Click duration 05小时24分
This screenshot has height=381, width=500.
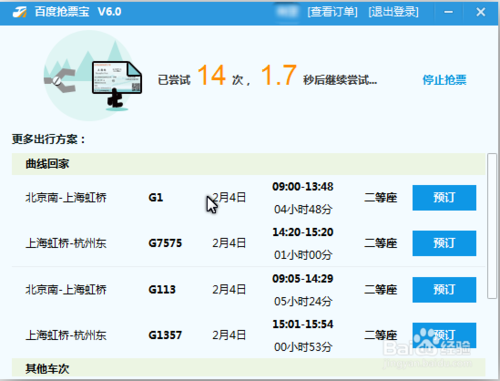(303, 301)
